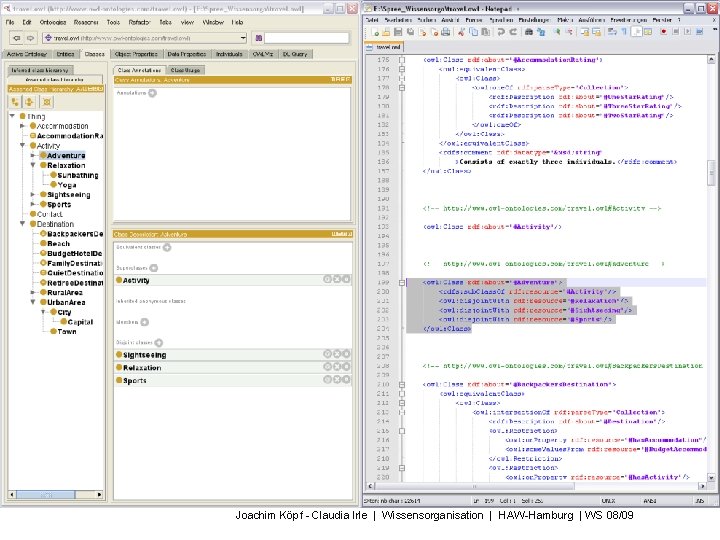This screenshot has height=540, width=720.
Task: Remove the Activity superclass with its x button
Action: (x=337, y=279)
